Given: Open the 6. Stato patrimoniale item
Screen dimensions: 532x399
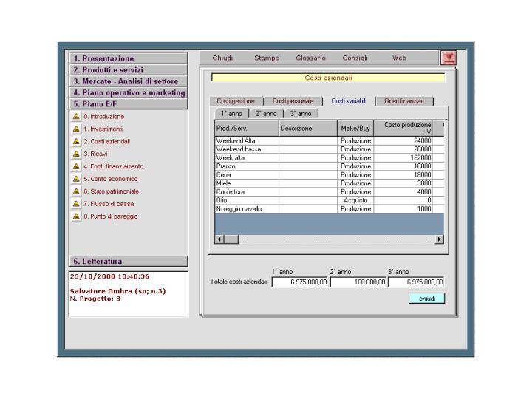Looking at the screenshot, I should pos(112,191).
